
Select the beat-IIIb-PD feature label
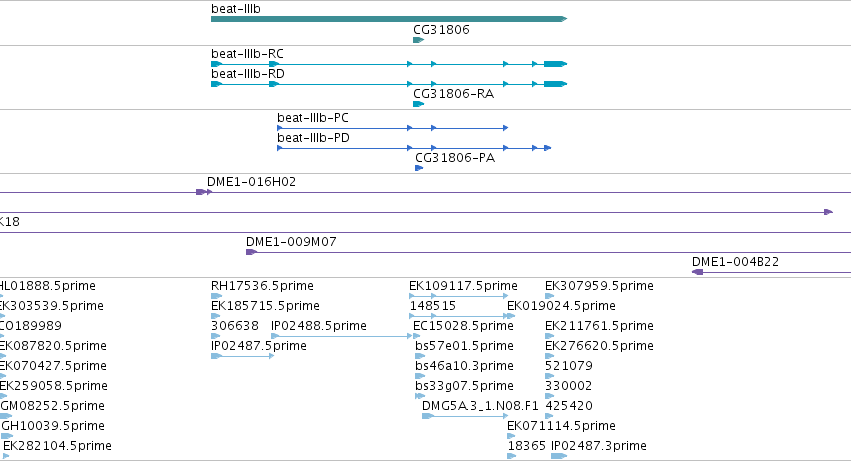coord(313,138)
